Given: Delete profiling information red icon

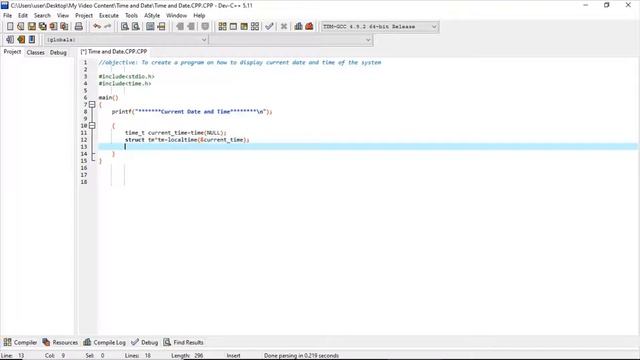Looking at the screenshot, I should coord(309,27).
